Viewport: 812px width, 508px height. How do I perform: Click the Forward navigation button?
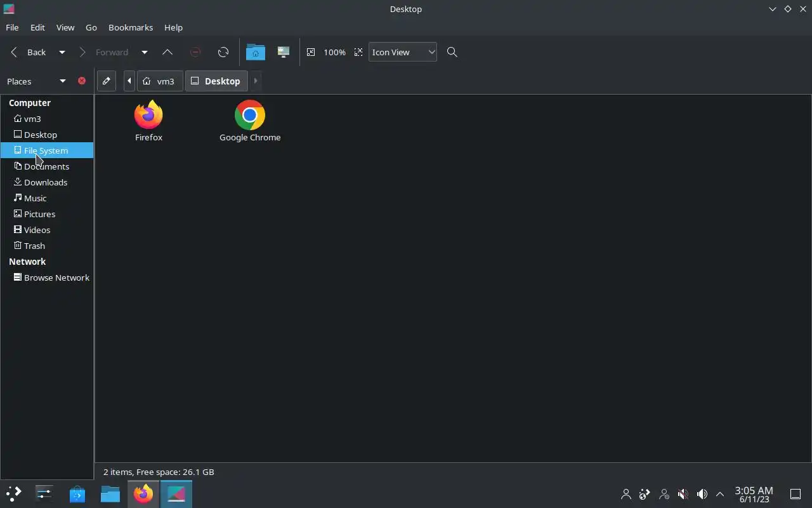tap(104, 52)
